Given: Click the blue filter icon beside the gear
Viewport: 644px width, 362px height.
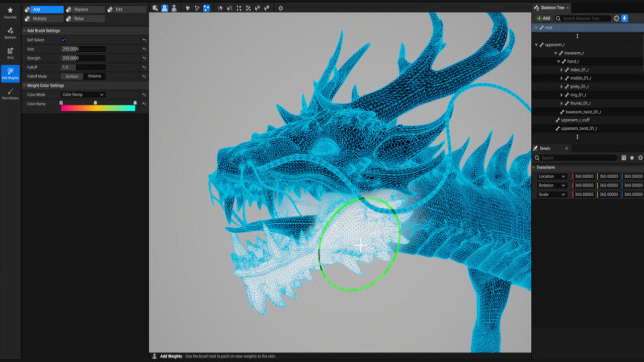Looking at the screenshot, I should (625, 18).
